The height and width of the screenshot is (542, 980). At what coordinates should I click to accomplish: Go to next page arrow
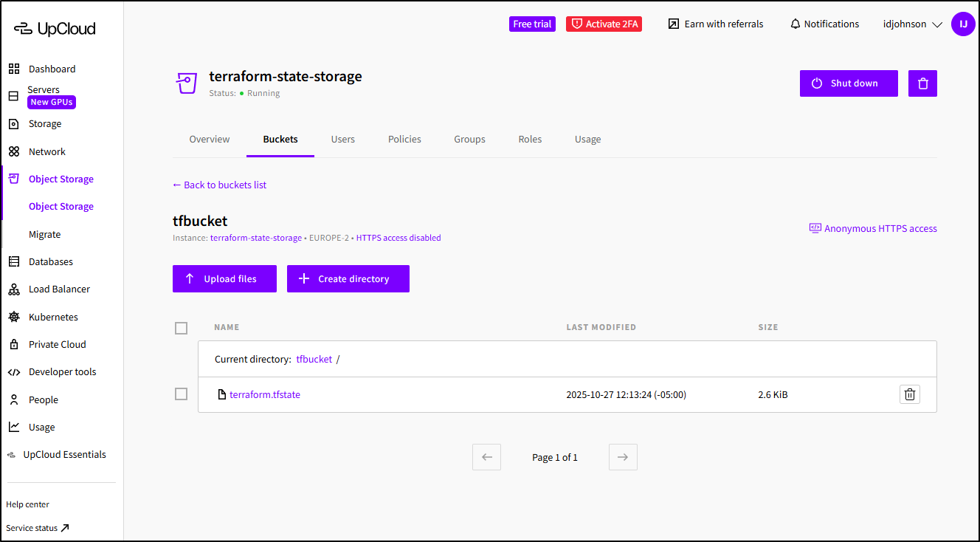(623, 457)
